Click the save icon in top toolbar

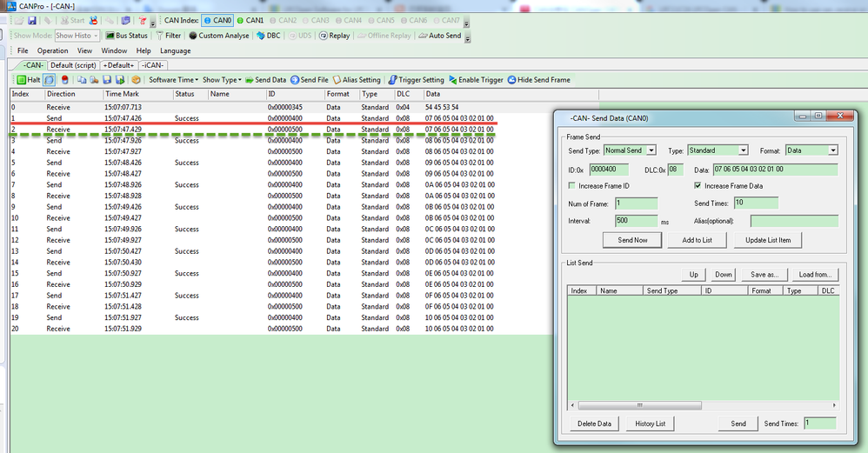(32, 21)
